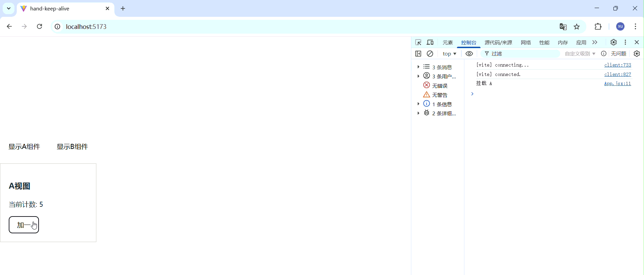Open console settings gear icon

tap(637, 54)
